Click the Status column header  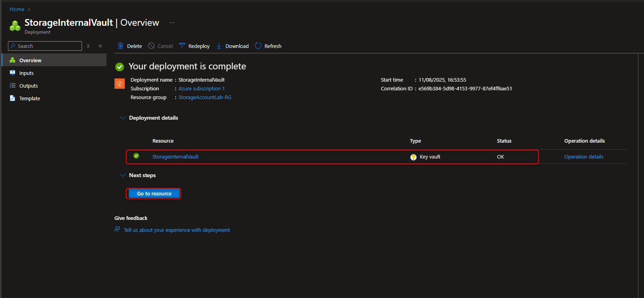[x=504, y=141]
